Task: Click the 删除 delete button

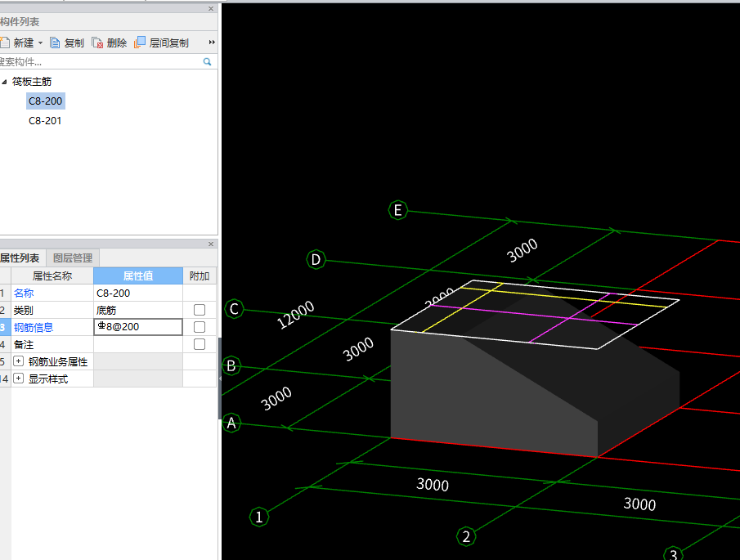Action: click(x=110, y=43)
